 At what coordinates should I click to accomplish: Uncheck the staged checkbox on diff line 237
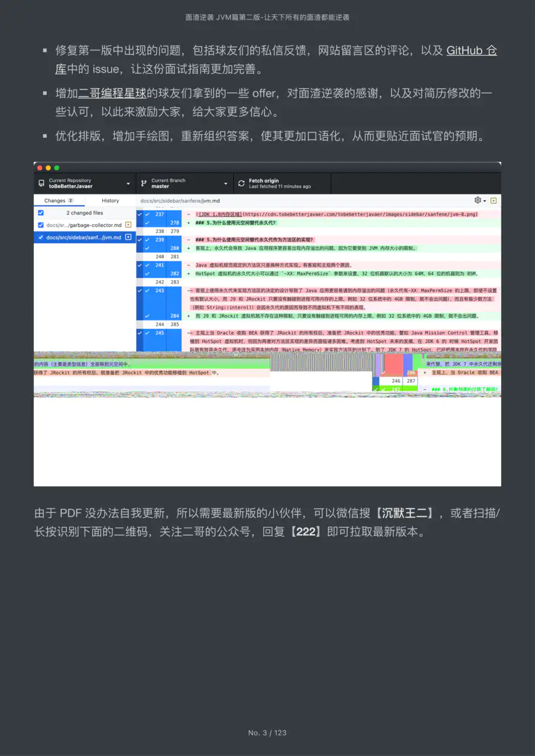pos(147,214)
